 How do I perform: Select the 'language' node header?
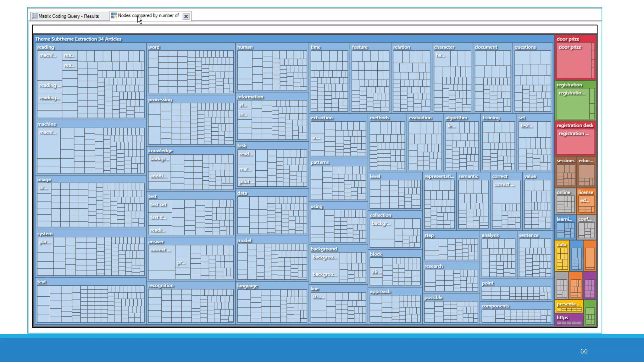(x=247, y=286)
